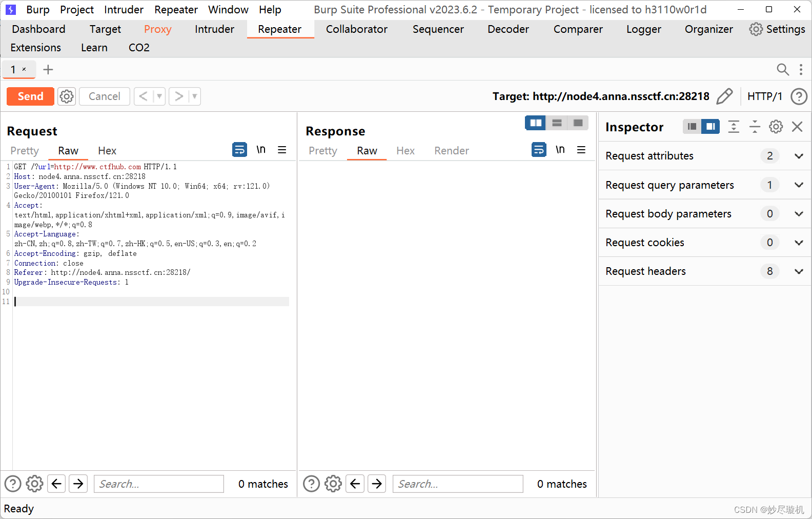Open the Burp menu
Image resolution: width=812 pixels, height=519 pixels.
[38, 10]
